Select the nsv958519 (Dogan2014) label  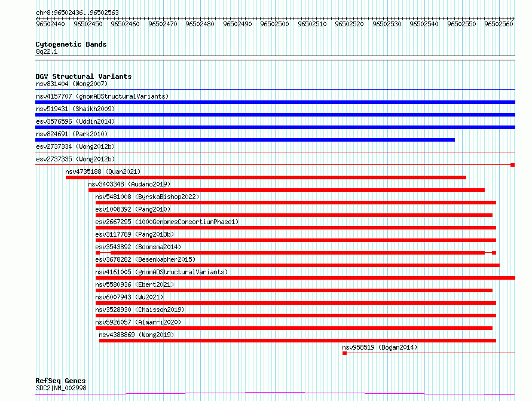click(x=380, y=347)
